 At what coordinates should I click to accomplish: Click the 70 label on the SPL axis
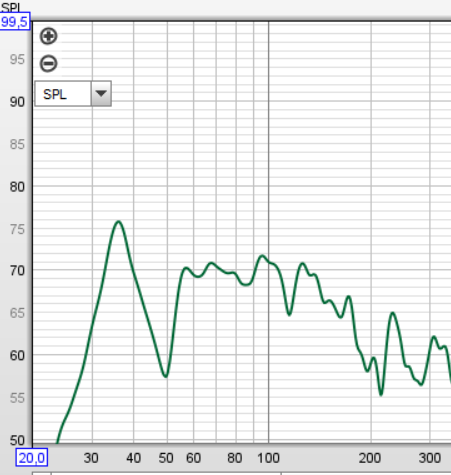click(17, 271)
